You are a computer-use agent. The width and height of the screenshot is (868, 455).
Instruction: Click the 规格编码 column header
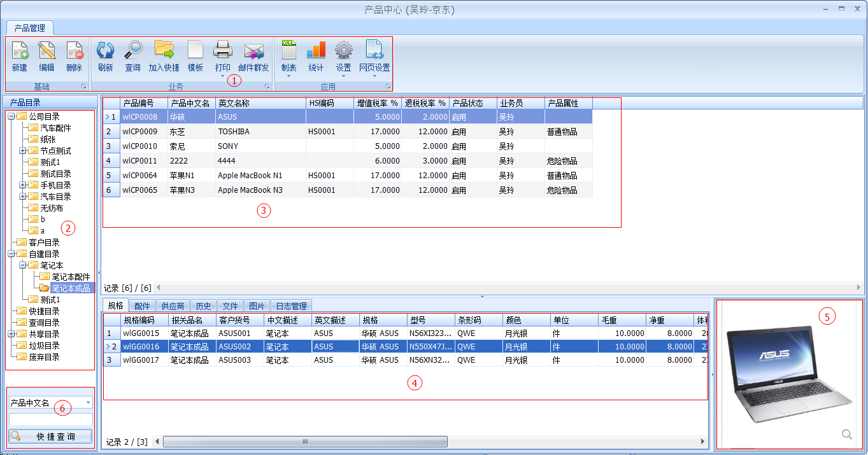145,320
